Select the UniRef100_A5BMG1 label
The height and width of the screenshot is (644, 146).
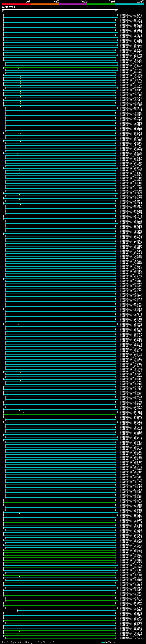pyautogui.click(x=131, y=384)
